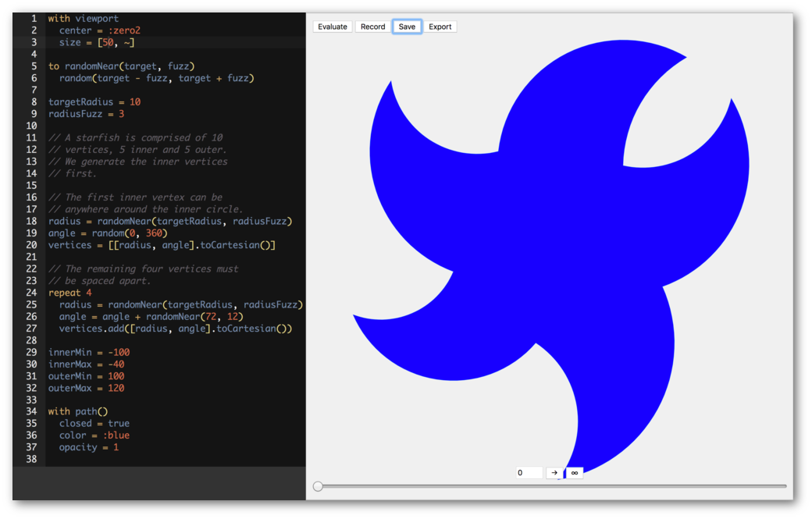Click the Export button
This screenshot has width=812, height=519.
440,27
